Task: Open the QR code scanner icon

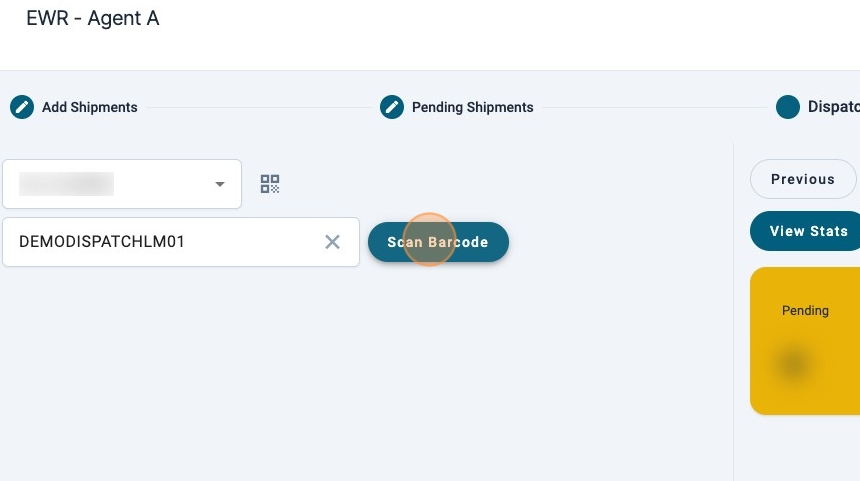Action: point(270,184)
